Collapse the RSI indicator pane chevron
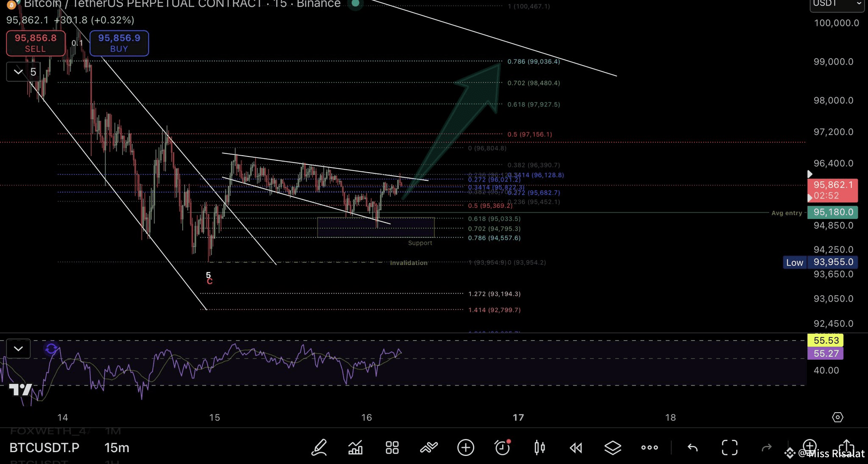 (x=18, y=349)
